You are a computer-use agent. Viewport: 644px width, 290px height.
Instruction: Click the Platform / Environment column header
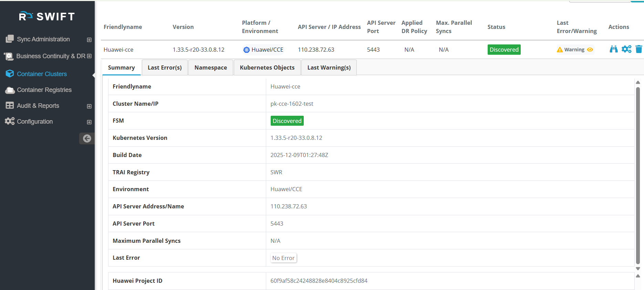click(260, 27)
